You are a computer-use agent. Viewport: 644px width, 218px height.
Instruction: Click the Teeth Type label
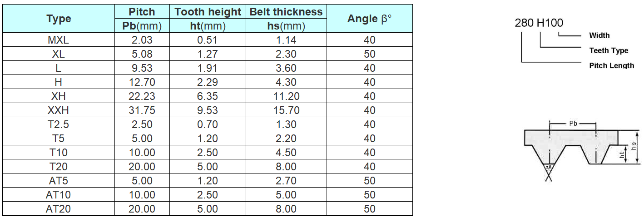609,50
